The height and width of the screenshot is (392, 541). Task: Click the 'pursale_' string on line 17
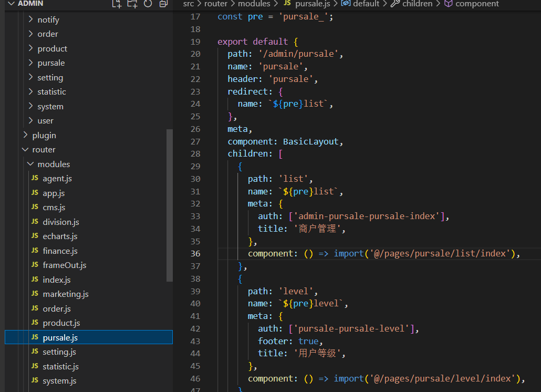tap(304, 17)
